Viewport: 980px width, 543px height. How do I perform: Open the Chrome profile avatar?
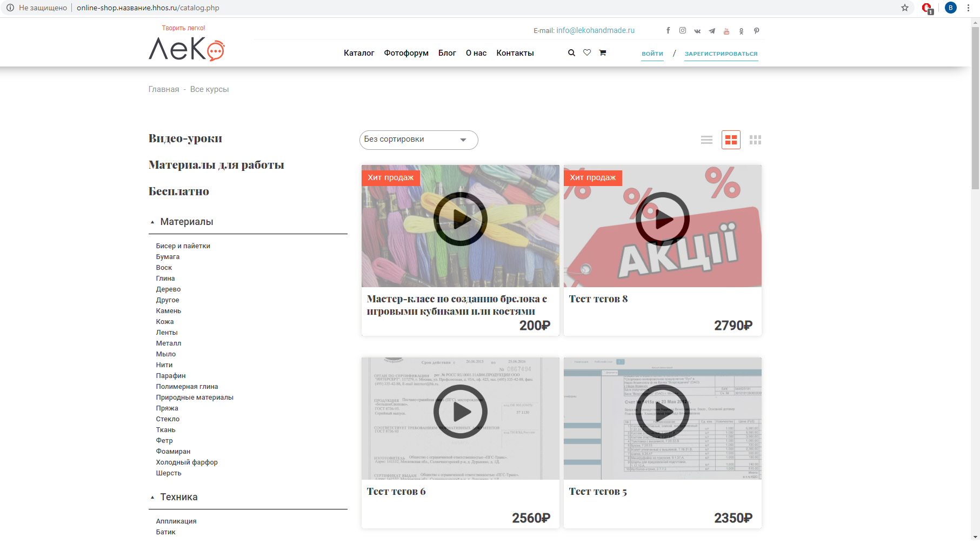click(951, 8)
